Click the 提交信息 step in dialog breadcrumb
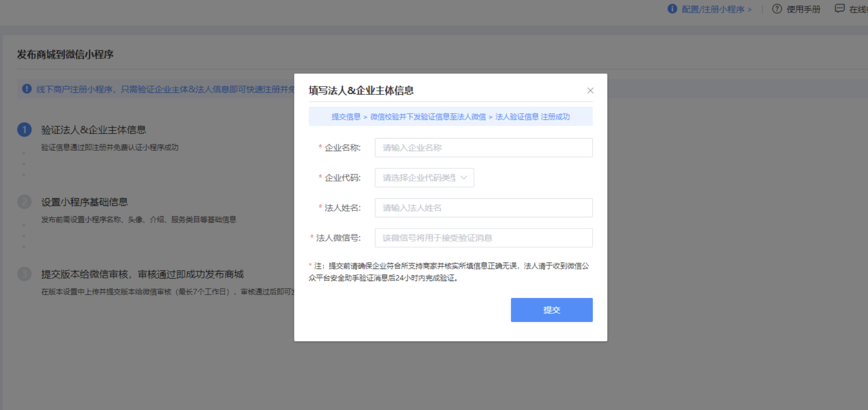Screen dimensions: 868x410 [346, 117]
